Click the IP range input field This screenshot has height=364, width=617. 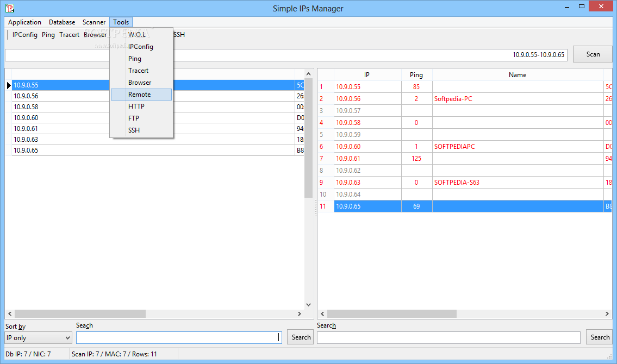tap(286, 55)
